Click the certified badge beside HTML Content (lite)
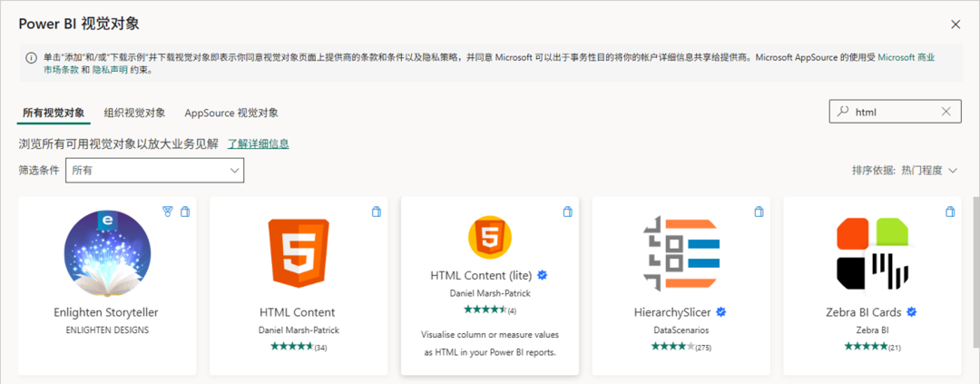The image size is (980, 384). pyautogui.click(x=543, y=274)
